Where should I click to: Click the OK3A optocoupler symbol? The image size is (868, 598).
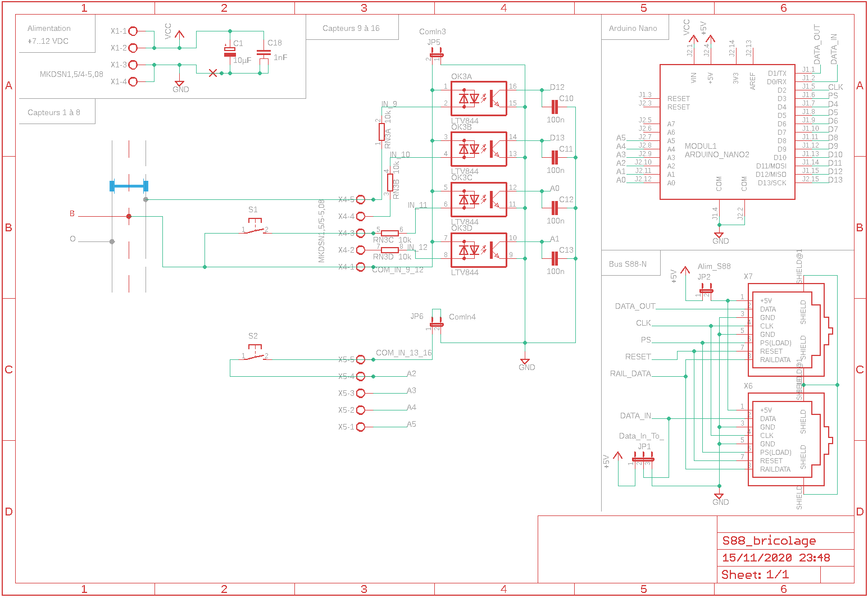click(x=478, y=99)
